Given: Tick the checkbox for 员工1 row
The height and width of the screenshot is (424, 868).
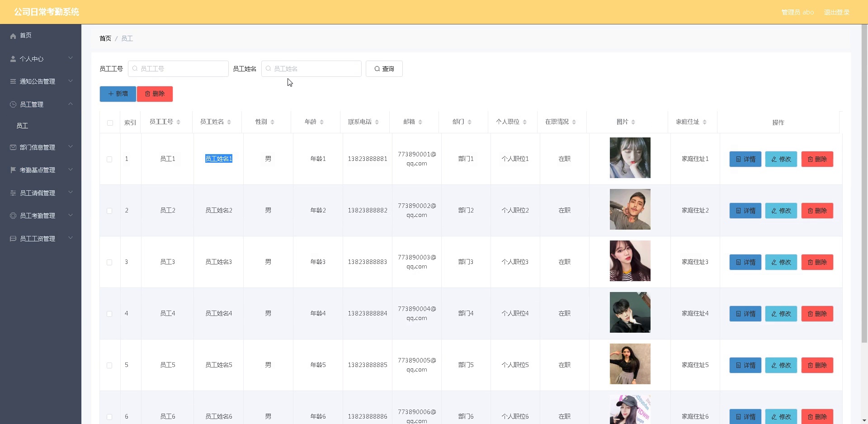Looking at the screenshot, I should [109, 159].
